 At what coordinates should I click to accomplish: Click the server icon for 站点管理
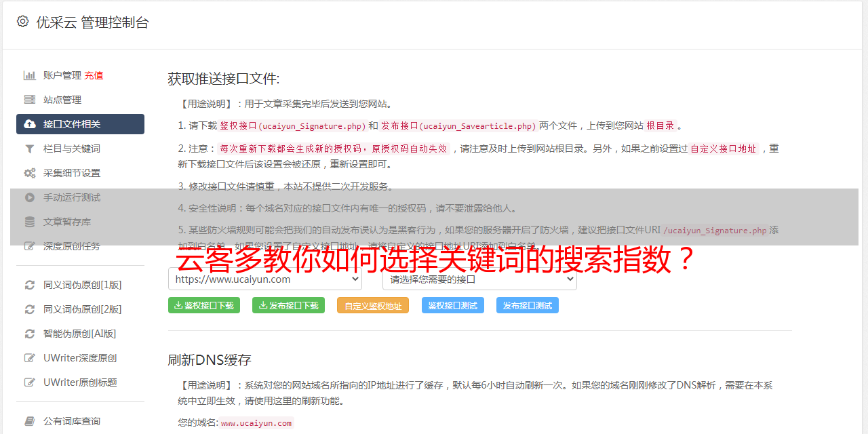click(30, 100)
